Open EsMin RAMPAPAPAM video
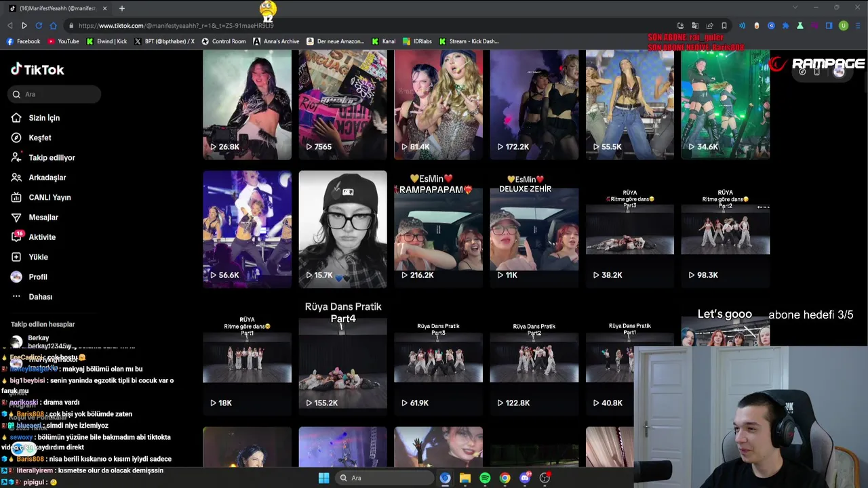The width and height of the screenshot is (868, 488). click(x=438, y=229)
